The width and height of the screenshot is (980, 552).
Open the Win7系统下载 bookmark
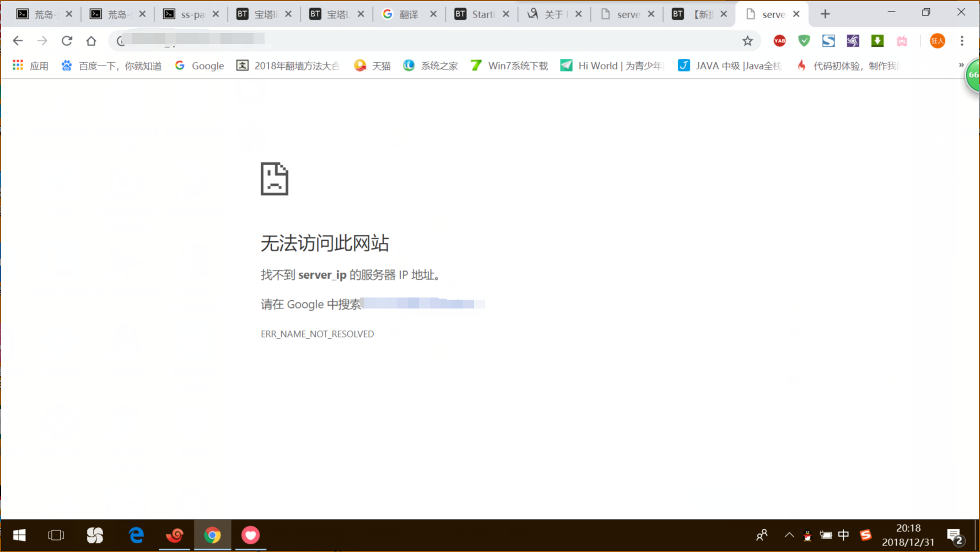509,66
